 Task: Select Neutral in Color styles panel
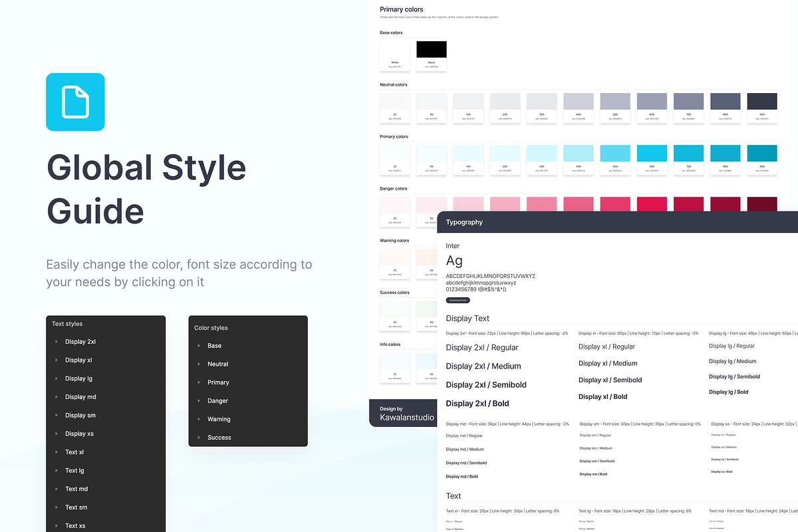click(217, 364)
